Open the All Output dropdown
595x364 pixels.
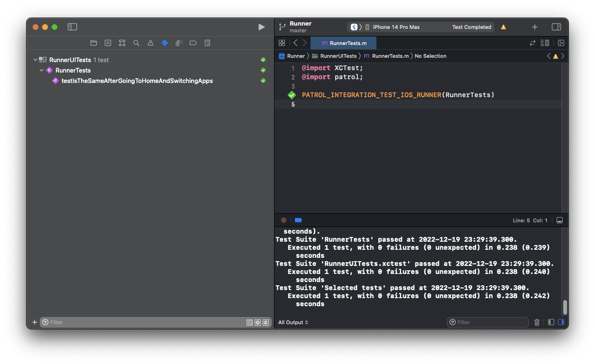click(293, 322)
